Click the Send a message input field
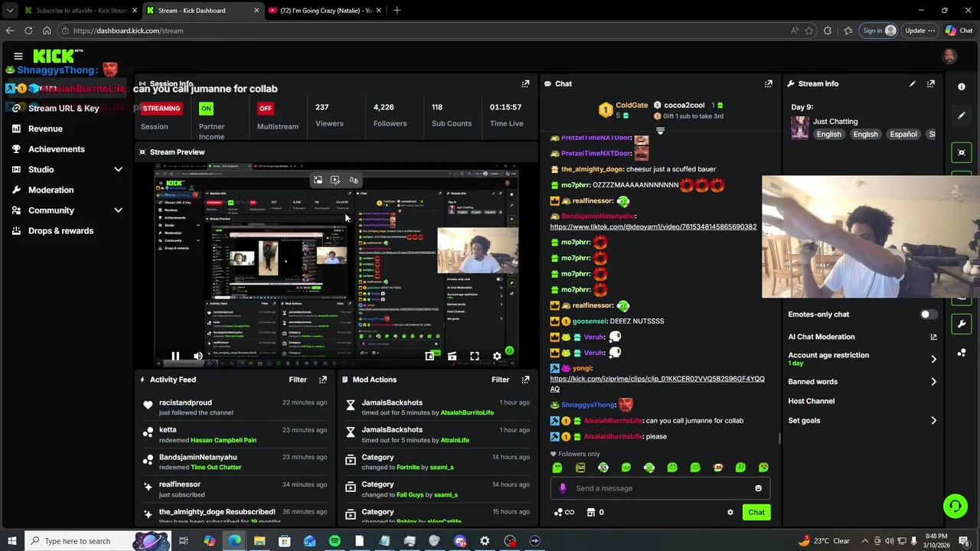Viewport: 980px width, 551px height. tap(660, 488)
